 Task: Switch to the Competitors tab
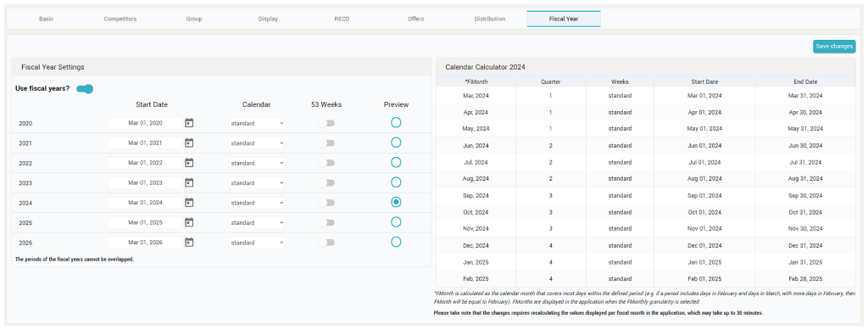click(120, 19)
